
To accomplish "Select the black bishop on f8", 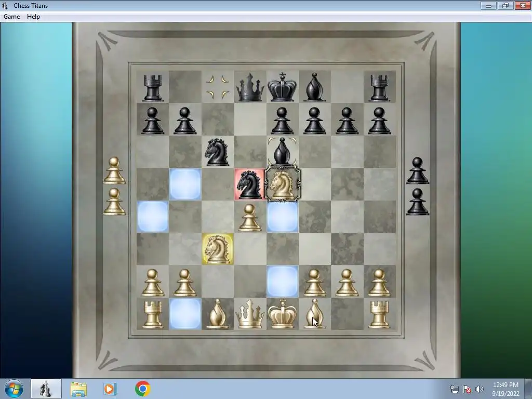I will click(314, 87).
